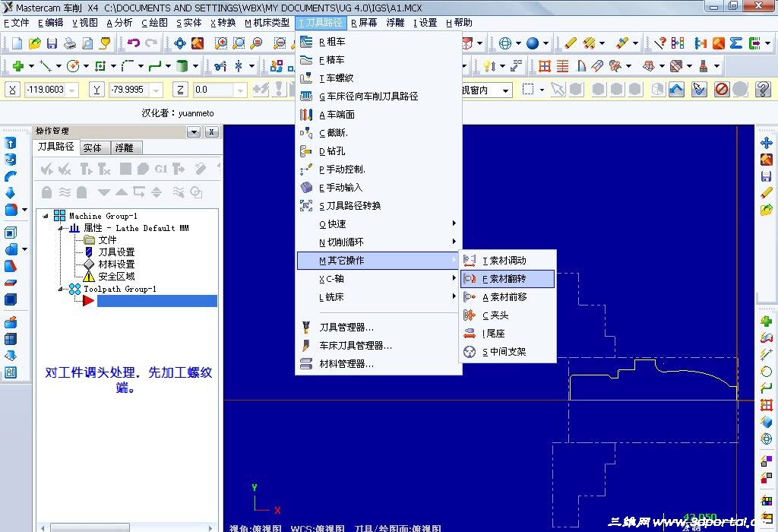Click the select all operations checkmark icon

click(x=46, y=169)
